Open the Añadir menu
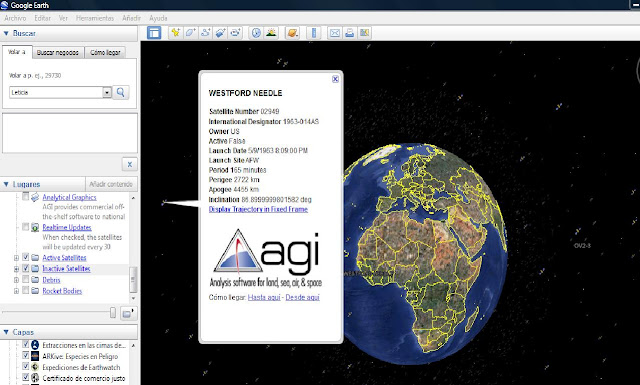The height and width of the screenshot is (385, 640). (x=131, y=18)
